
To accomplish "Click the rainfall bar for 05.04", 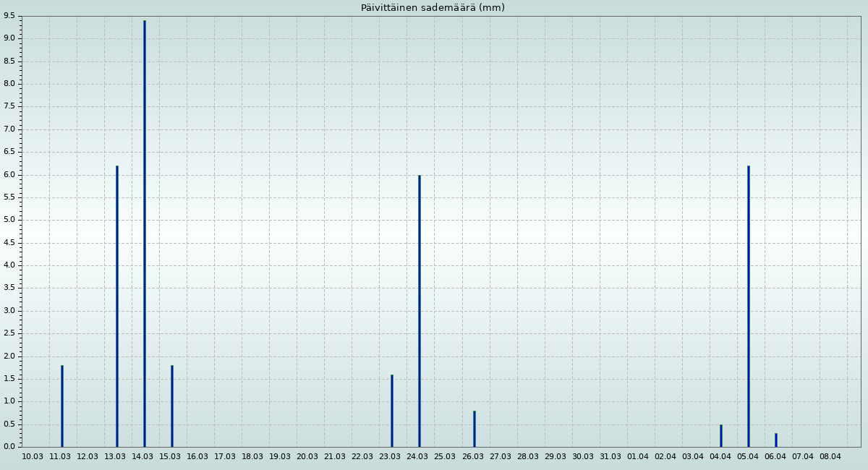I will pos(749,306).
